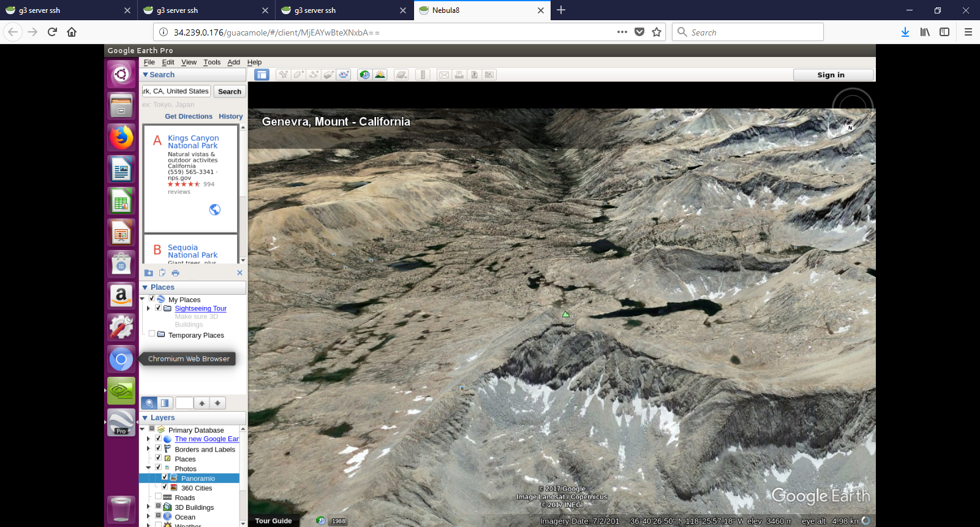Add a placemark with the pin tool
The height and width of the screenshot is (527, 980).
[x=283, y=75]
